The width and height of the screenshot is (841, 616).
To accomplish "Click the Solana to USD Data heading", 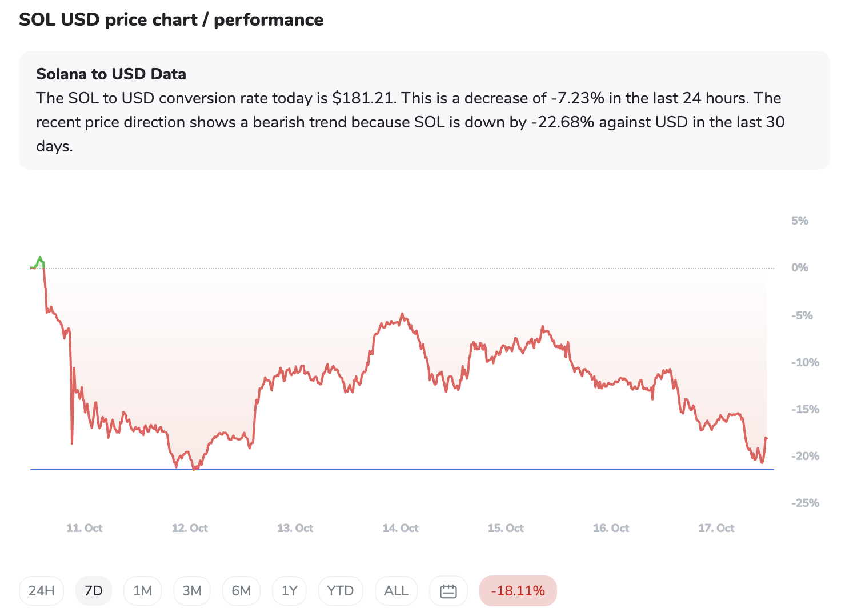I will 111,74.
